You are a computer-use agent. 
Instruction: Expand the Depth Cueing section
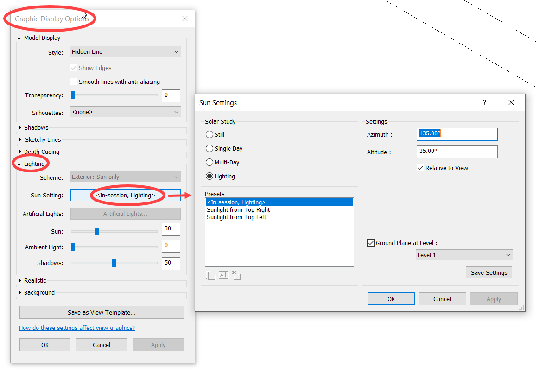pyautogui.click(x=20, y=152)
